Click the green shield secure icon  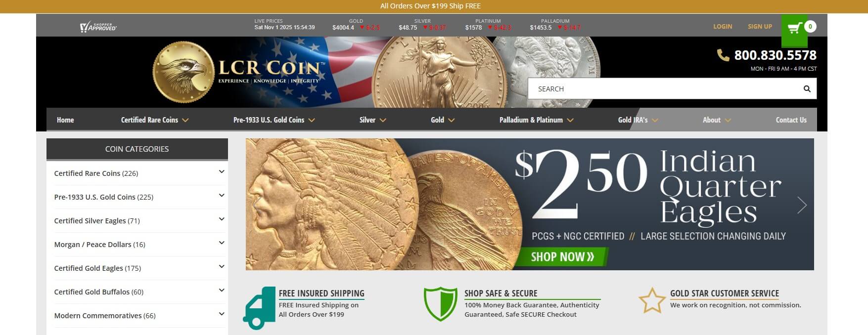coord(440,304)
